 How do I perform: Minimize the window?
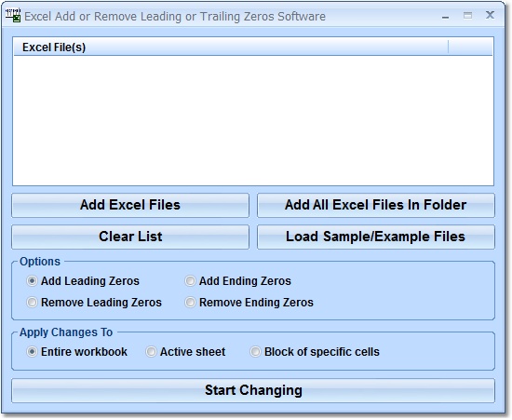click(445, 16)
